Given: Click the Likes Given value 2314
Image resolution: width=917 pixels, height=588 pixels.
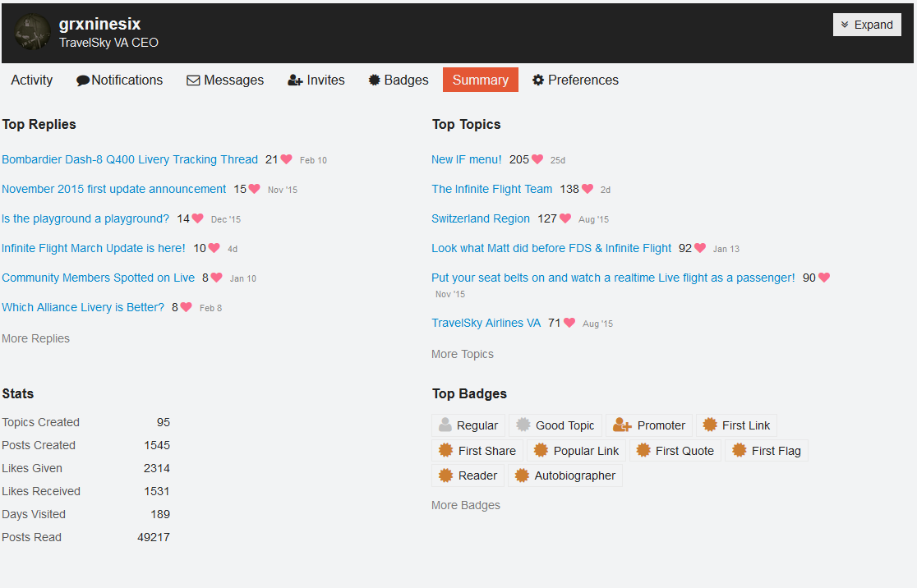Looking at the screenshot, I should tap(157, 468).
